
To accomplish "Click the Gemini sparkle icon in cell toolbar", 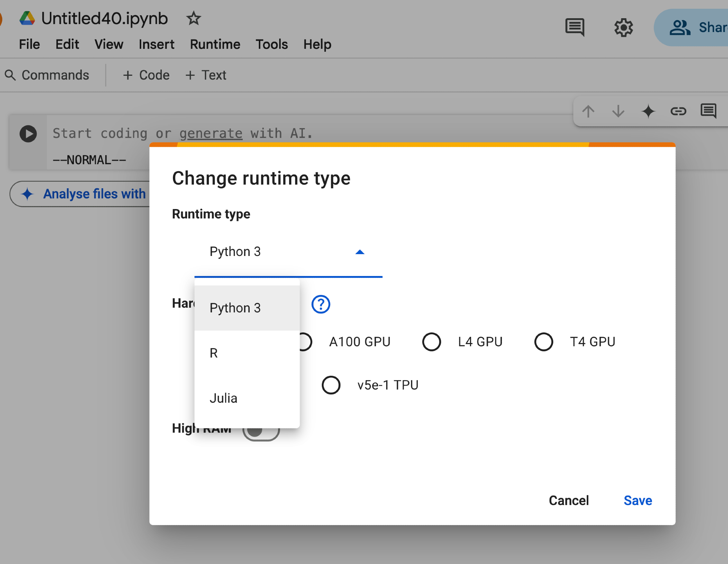I will pyautogui.click(x=648, y=111).
